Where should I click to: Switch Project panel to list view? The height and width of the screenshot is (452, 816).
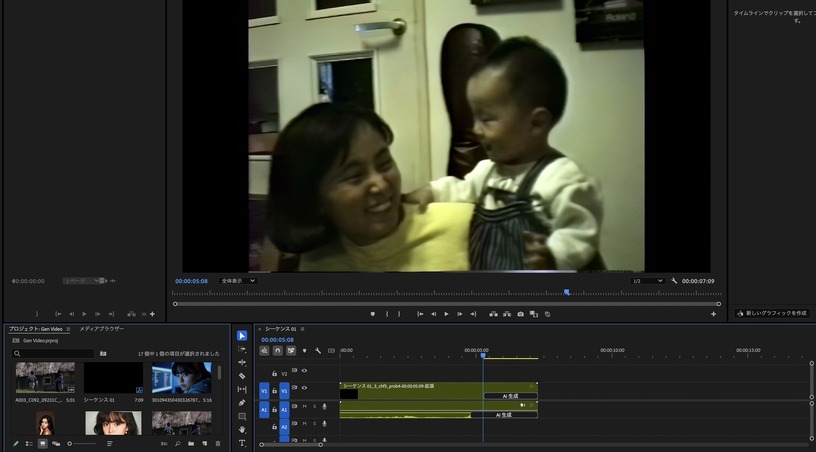click(x=29, y=444)
